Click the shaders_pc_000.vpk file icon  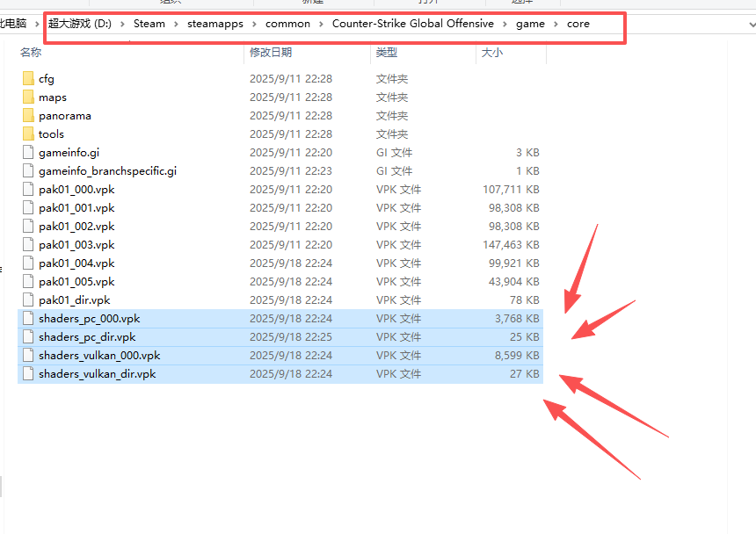coord(28,319)
